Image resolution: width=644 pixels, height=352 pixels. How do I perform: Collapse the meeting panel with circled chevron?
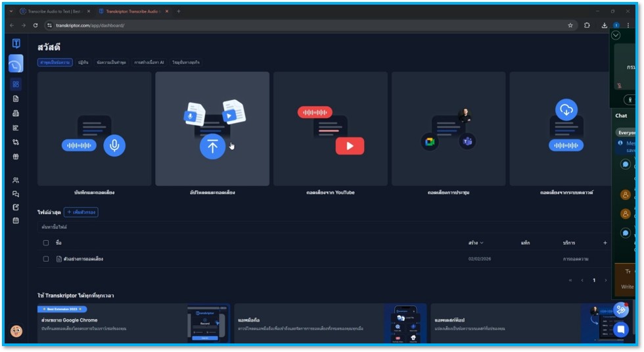point(616,36)
